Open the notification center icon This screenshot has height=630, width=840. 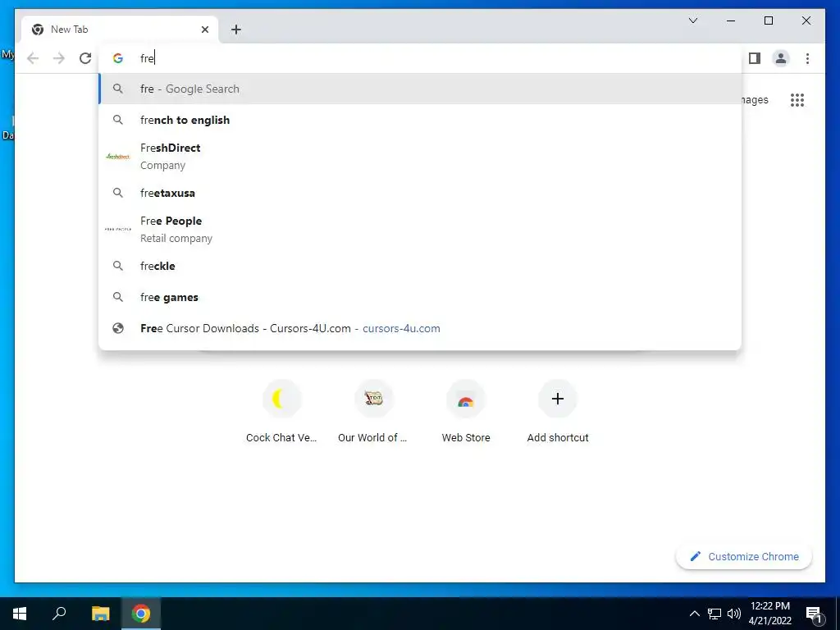(x=815, y=614)
